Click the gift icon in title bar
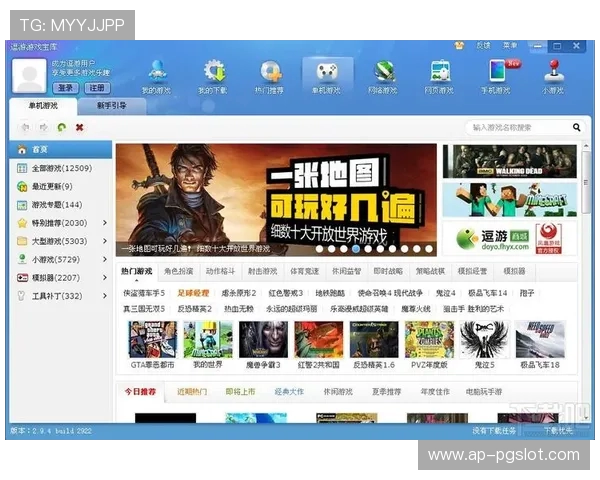The image size is (600, 480). point(459,46)
